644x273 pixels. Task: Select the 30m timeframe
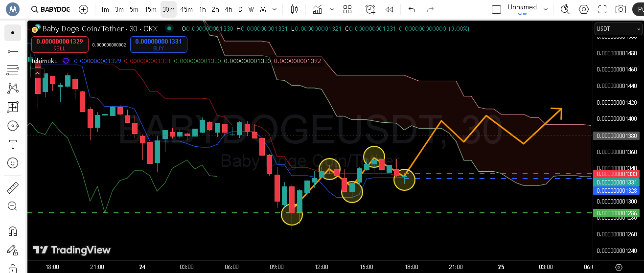click(x=168, y=9)
